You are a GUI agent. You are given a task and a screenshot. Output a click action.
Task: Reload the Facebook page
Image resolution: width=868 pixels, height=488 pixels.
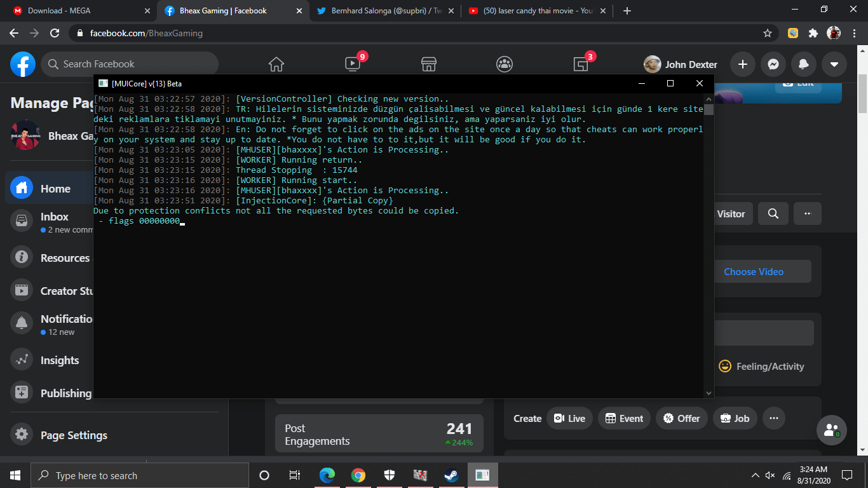point(55,33)
